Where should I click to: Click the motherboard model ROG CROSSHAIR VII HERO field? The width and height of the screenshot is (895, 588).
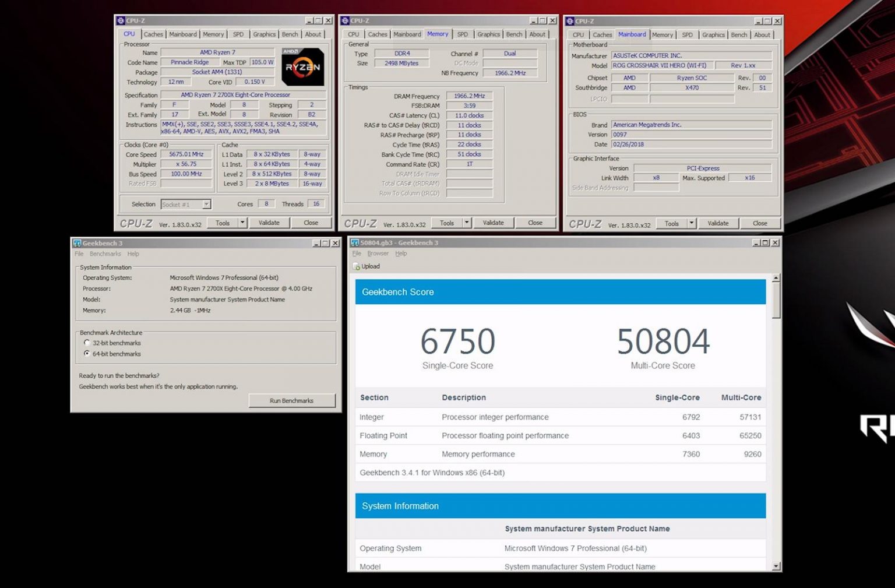coord(661,65)
